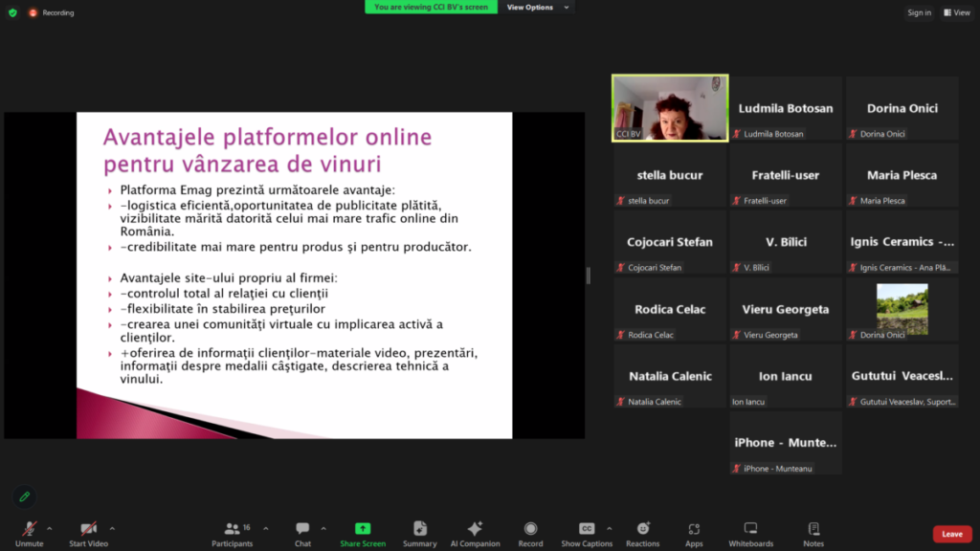Select the iPhone - Munteanu participant tile
Image resolution: width=980 pixels, height=551 pixels.
click(x=786, y=443)
